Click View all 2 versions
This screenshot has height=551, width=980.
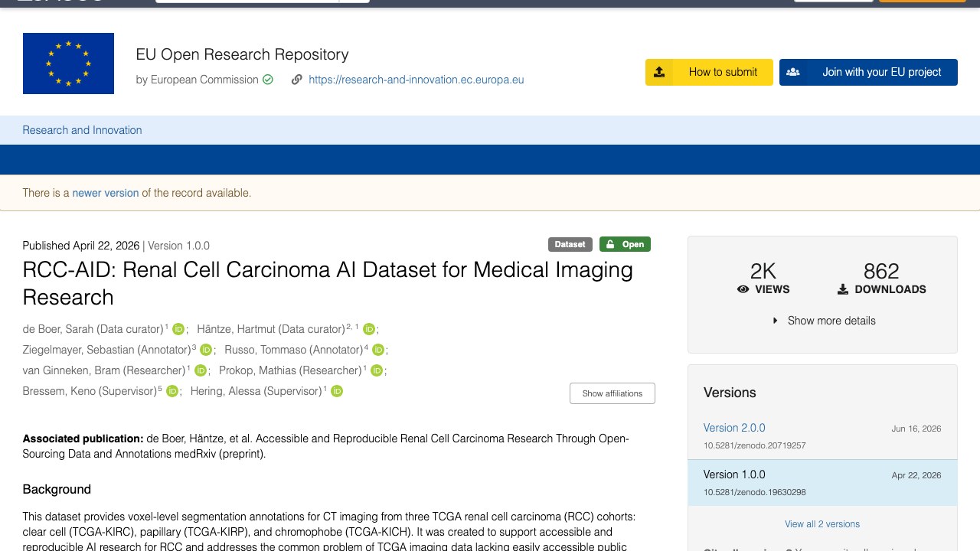coord(822,524)
